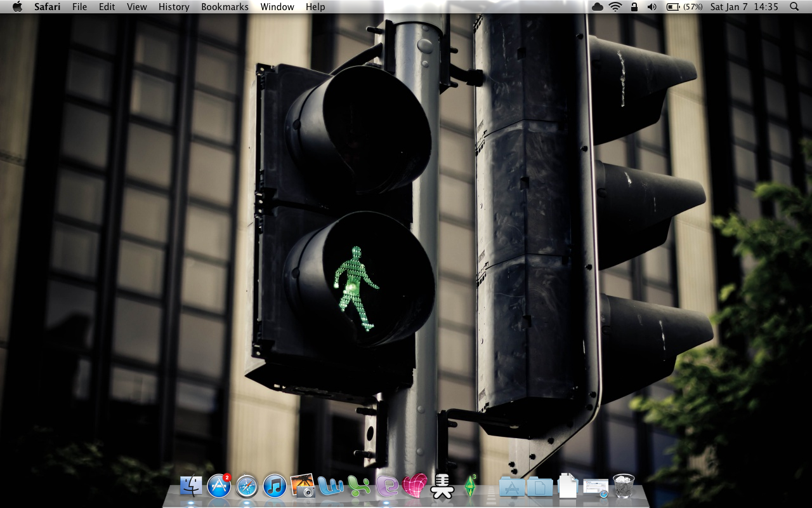Open the View menu
812x508 pixels.
[x=137, y=7]
